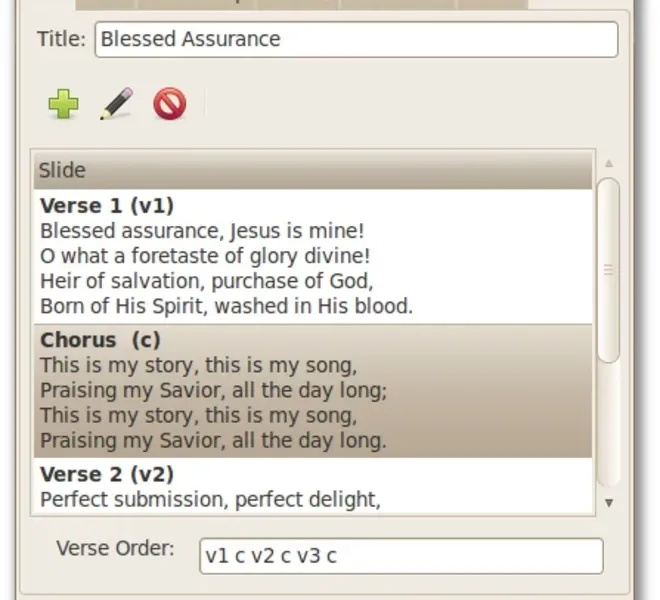Click "O what a foretaste of glory divine!" line
This screenshot has width=660, height=600.
tap(205, 256)
